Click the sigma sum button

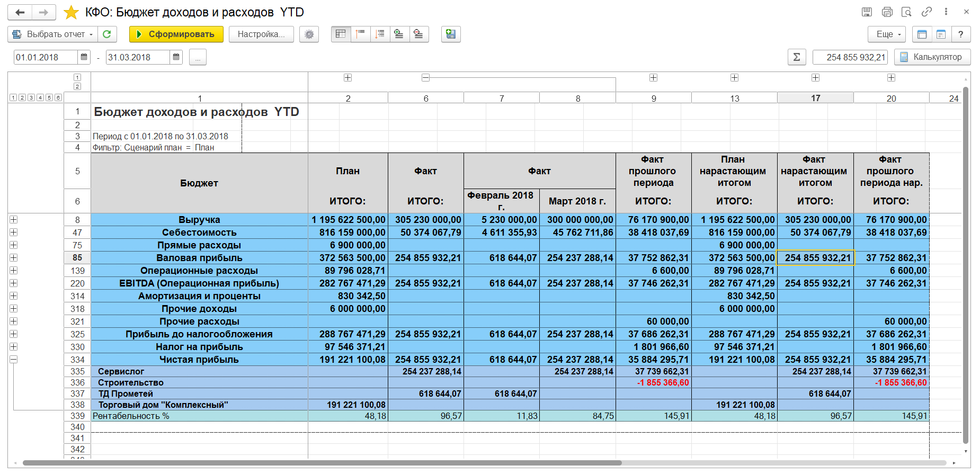pyautogui.click(x=796, y=57)
